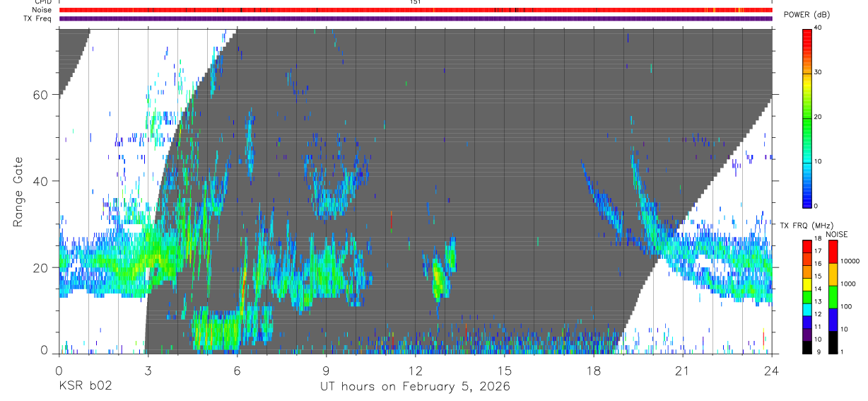Select the 14 tick on TX FRQ scale
The height and width of the screenshot is (401, 868).
coord(819,289)
